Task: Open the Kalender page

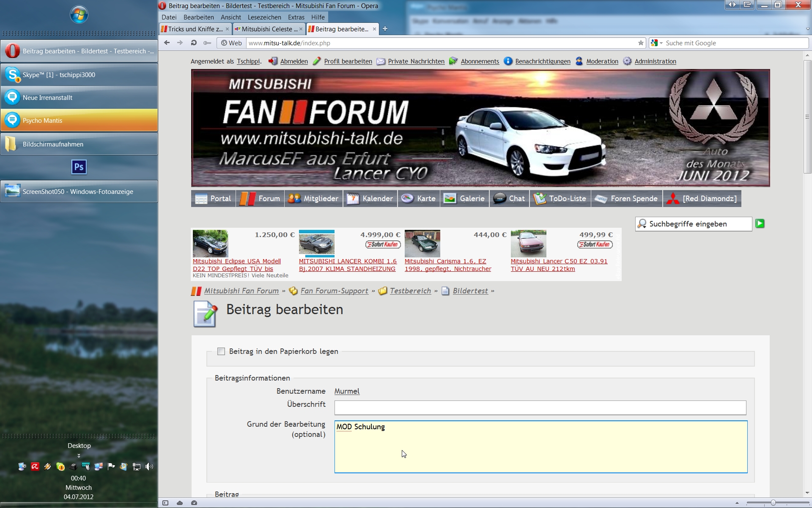Action: click(370, 199)
